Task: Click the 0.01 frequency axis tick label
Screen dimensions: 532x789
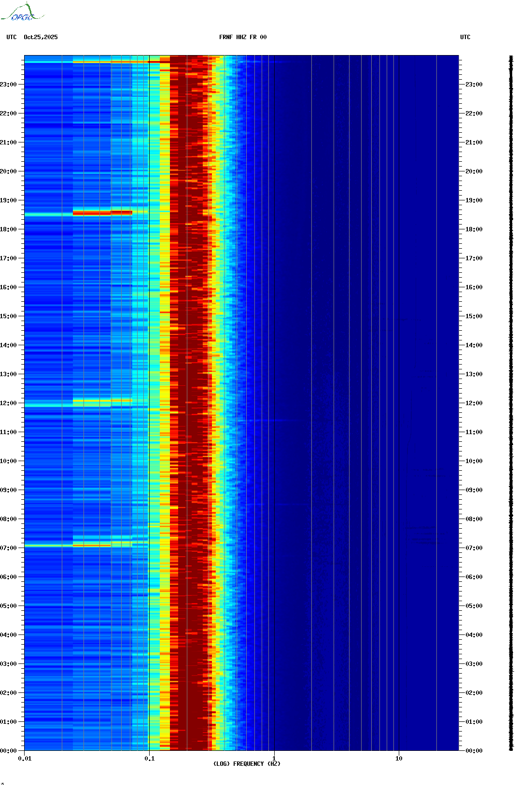Action: (25, 758)
